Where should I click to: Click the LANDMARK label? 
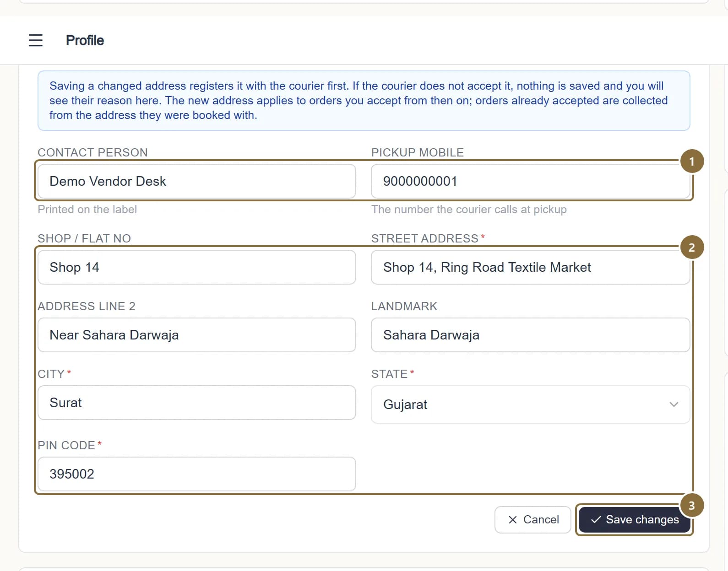[x=404, y=306]
